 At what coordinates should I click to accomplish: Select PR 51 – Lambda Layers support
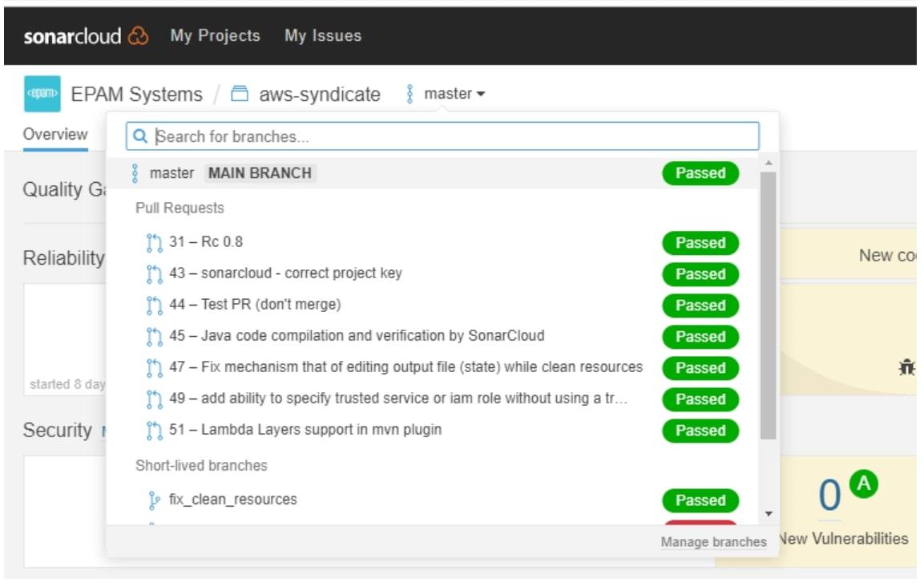305,430
